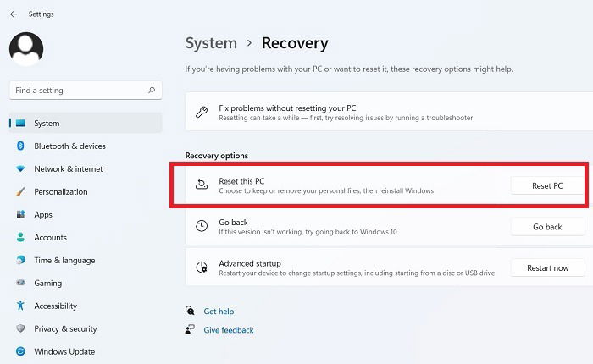Click the Reset this PC icon
The width and height of the screenshot is (593, 364).
tap(202, 185)
